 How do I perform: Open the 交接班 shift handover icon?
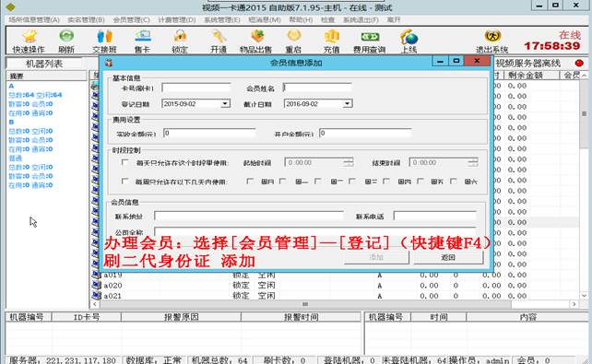(104, 36)
